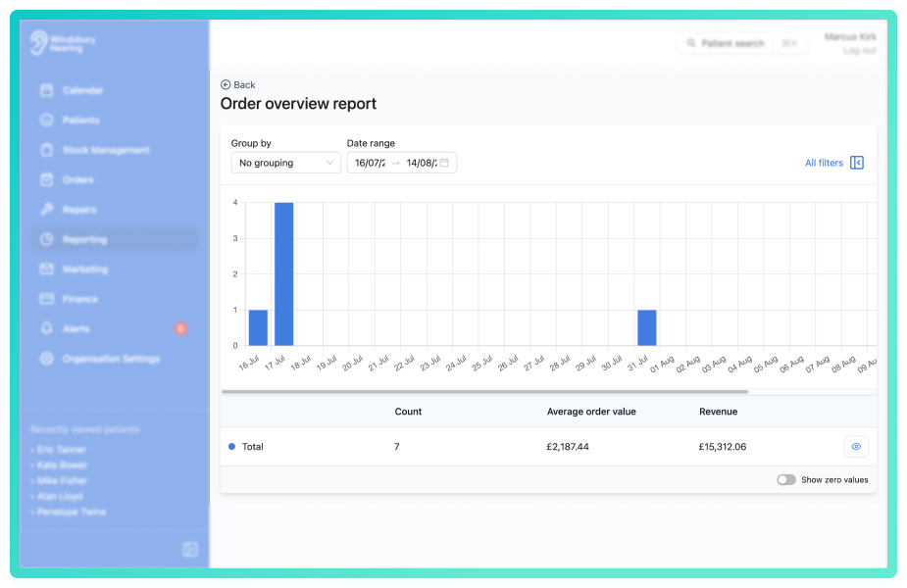The width and height of the screenshot is (907, 588).
Task: Open recently viewed patient Mike Fisher
Action: (62, 480)
